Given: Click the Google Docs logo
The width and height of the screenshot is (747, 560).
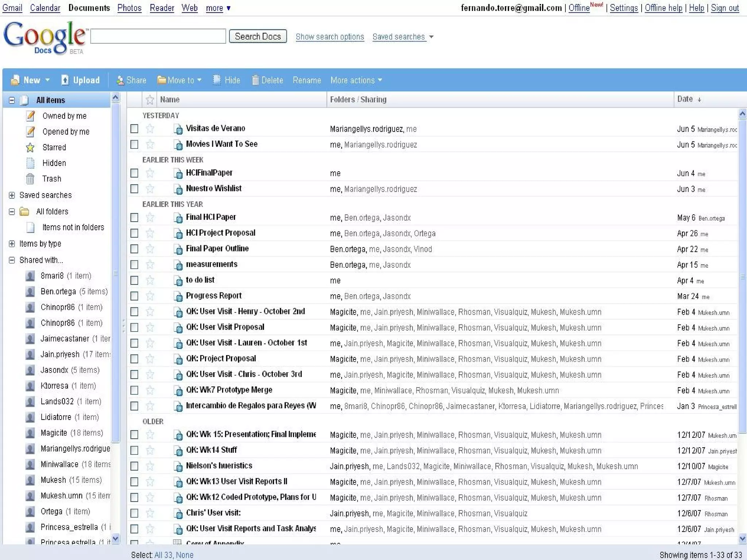Looking at the screenshot, I should click(x=45, y=38).
